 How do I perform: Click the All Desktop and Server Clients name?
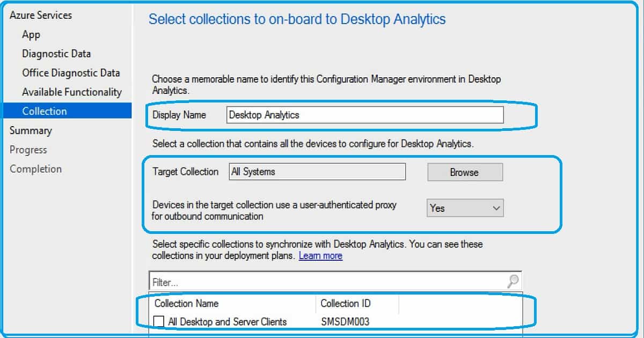[227, 322]
